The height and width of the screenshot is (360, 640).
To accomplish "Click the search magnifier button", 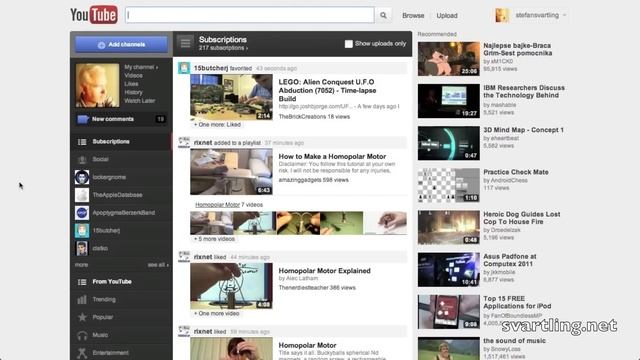I will pyautogui.click(x=383, y=16).
